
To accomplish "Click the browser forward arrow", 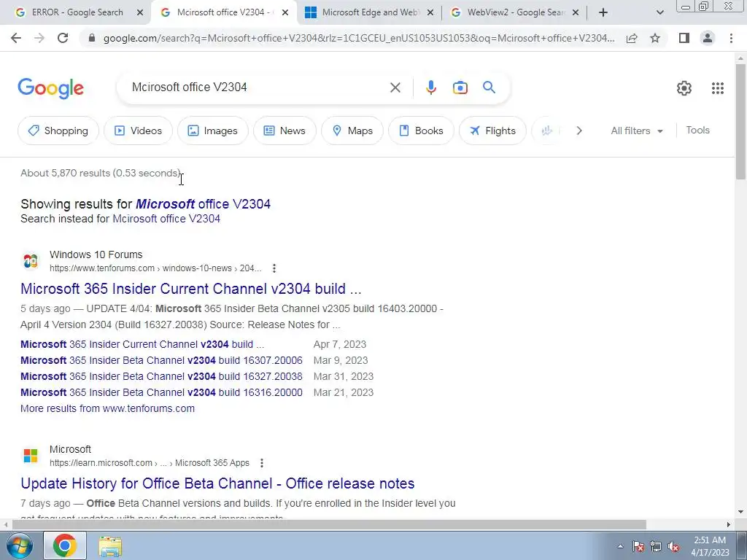I will [39, 38].
